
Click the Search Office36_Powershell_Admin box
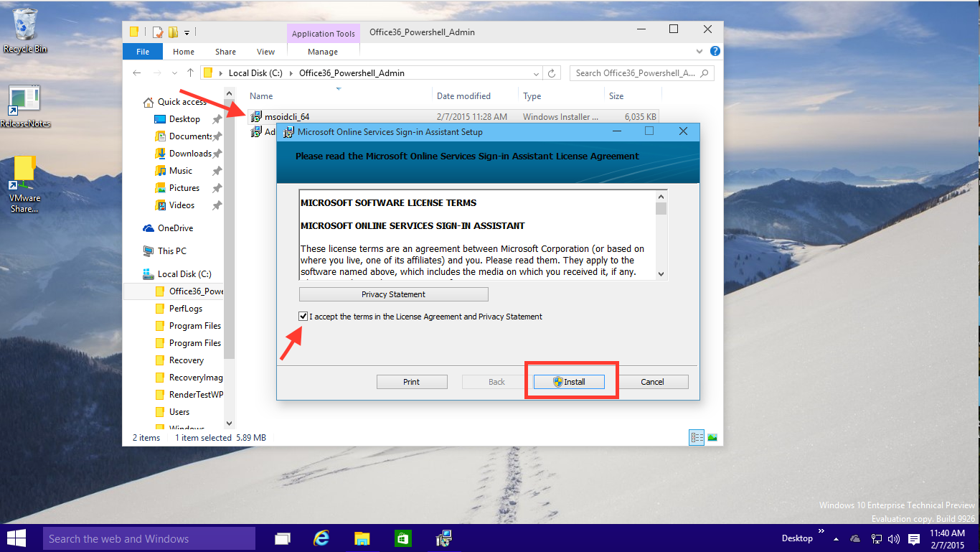coord(641,73)
